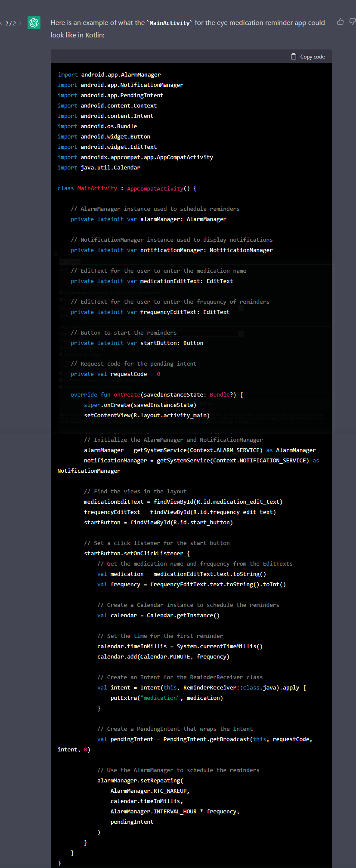Viewport: 356px width, 868px height.
Task: Click the thumbs up feedback icon
Action: 341,22
